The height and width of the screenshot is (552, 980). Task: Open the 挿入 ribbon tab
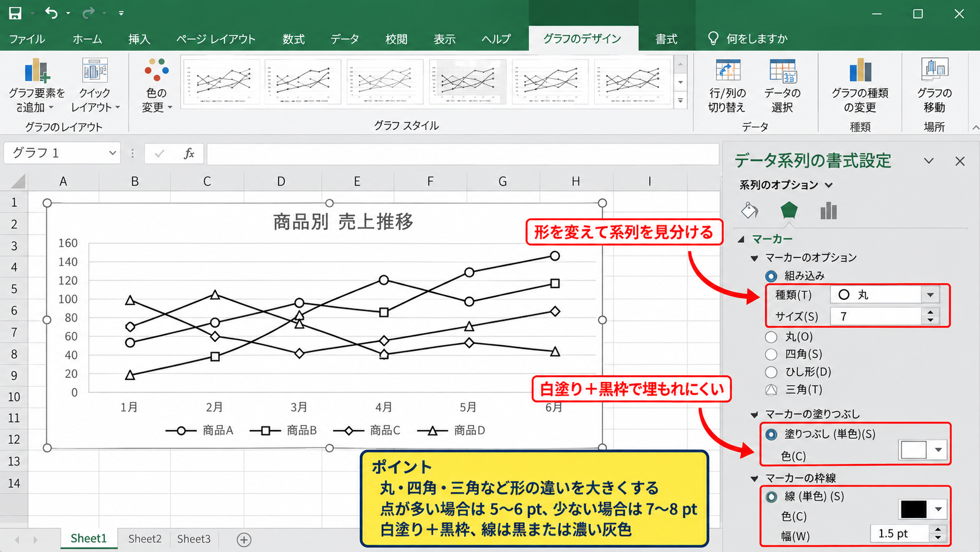click(x=139, y=39)
